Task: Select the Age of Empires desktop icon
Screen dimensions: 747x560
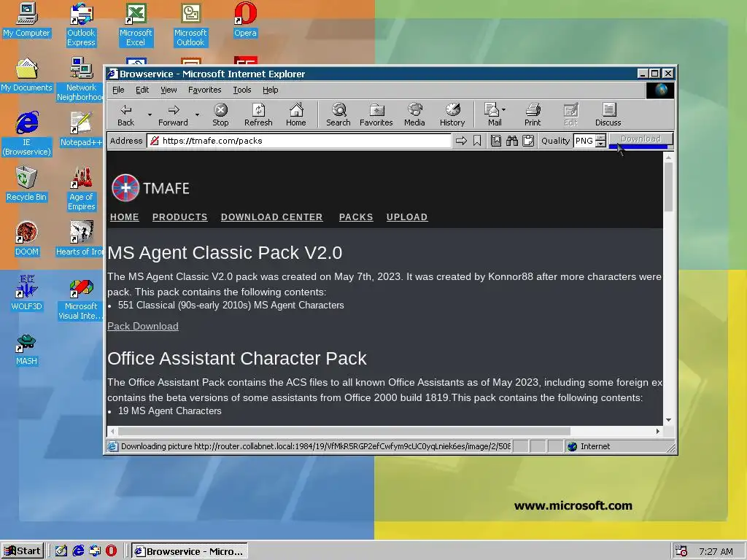Action: 81,189
